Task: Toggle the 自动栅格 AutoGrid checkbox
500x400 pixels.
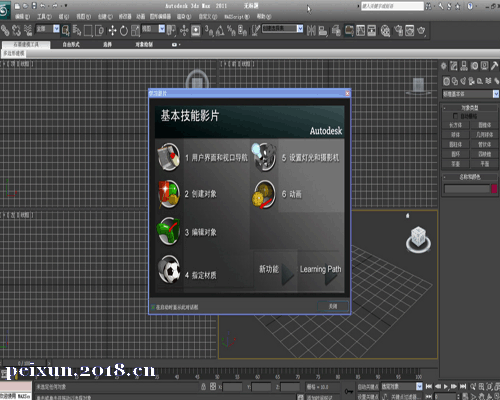Action: click(455, 116)
